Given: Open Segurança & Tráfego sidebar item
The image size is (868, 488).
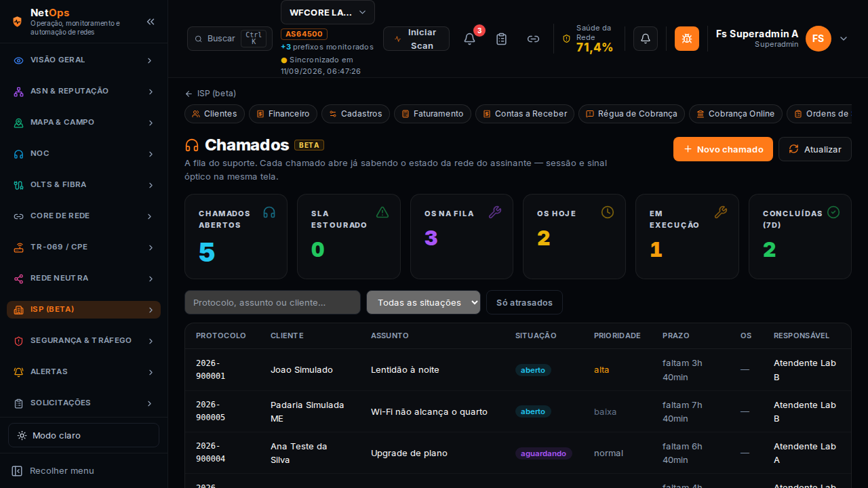Looking at the screenshot, I should (x=83, y=341).
